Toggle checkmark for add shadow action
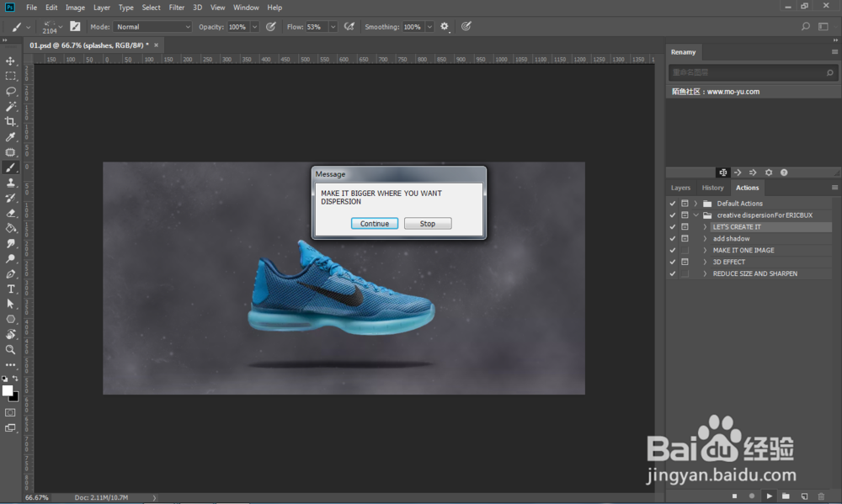 (672, 238)
